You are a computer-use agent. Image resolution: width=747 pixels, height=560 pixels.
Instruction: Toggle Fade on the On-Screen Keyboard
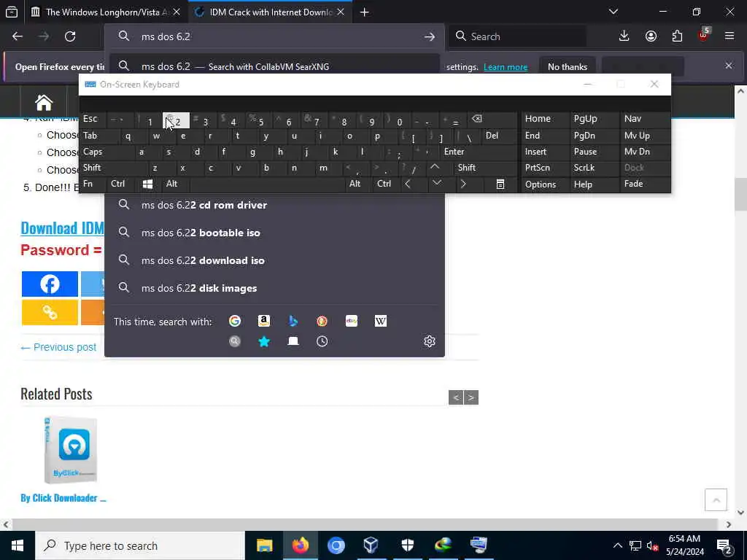click(x=645, y=184)
